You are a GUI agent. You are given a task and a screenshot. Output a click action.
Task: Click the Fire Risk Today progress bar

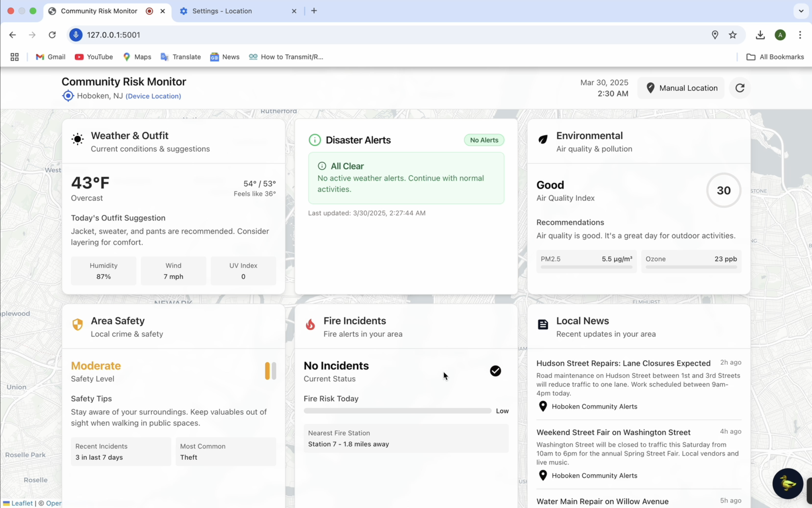tap(397, 411)
